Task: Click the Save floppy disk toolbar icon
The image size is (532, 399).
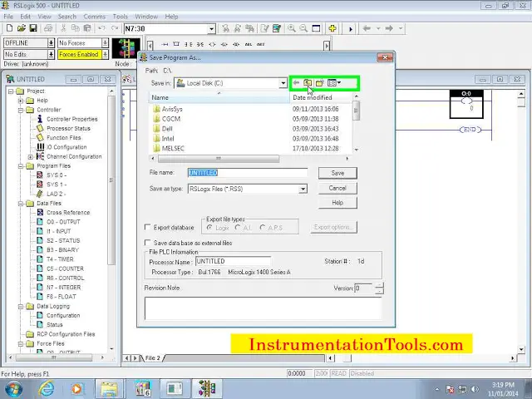Action: (33, 28)
